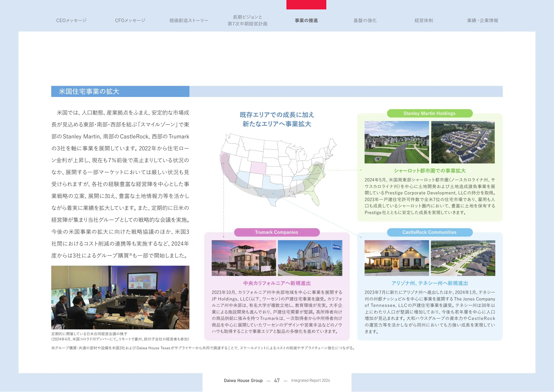Open the CastleRock aerial subdivision photo
Screen dimensions: 554x392
(463, 258)
